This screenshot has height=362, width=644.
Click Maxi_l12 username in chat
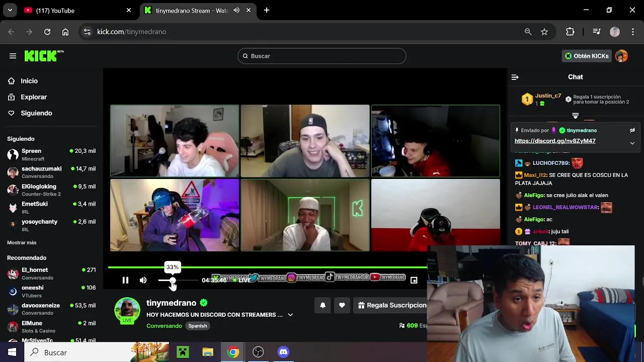[x=535, y=175]
